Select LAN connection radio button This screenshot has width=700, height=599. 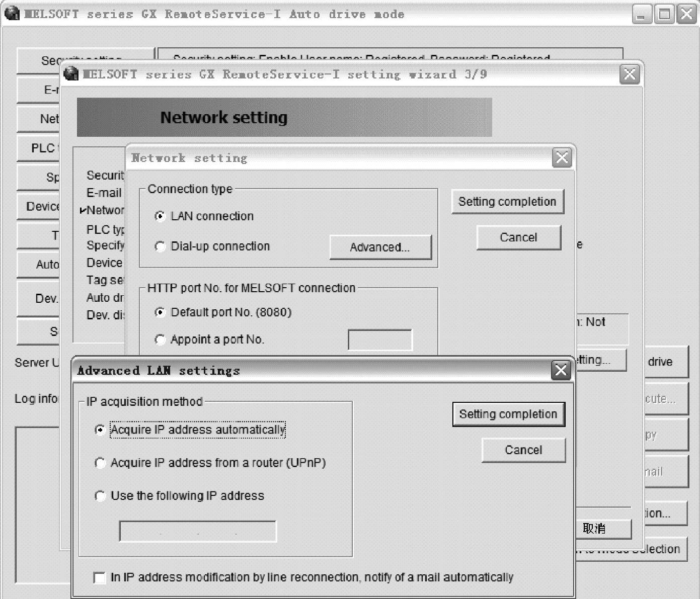[x=160, y=216]
